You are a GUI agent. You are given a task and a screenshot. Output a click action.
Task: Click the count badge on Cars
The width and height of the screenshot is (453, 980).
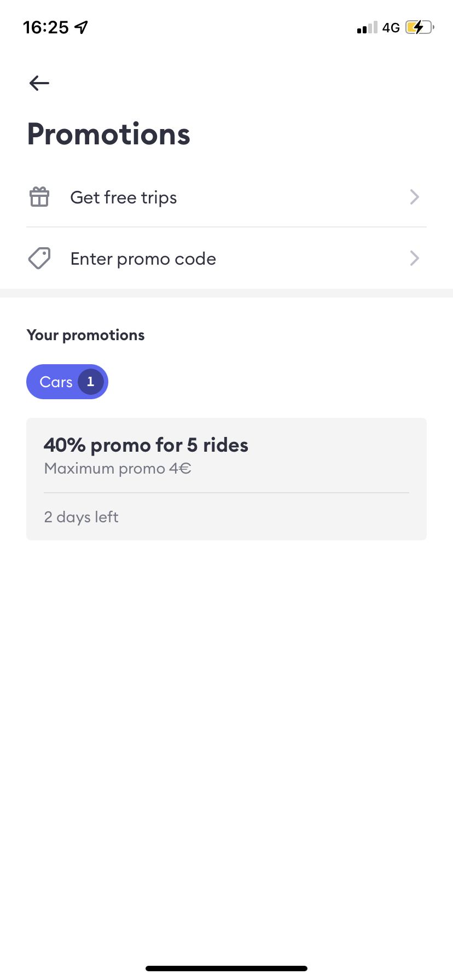90,382
